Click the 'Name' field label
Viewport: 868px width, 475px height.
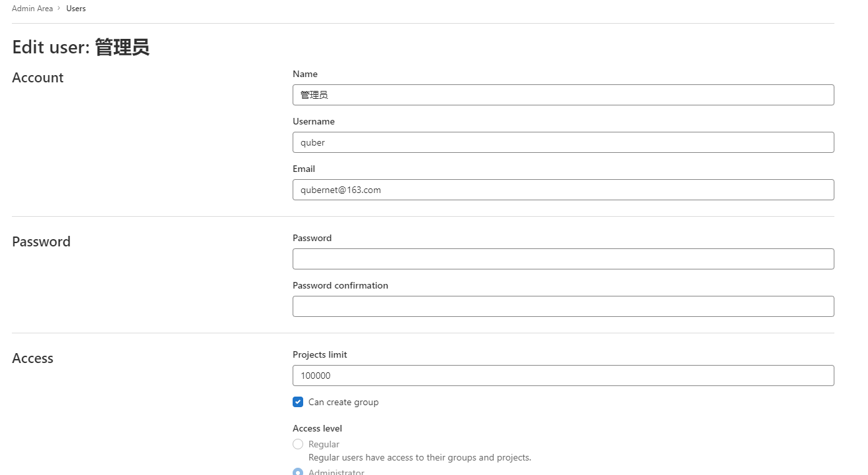tap(305, 74)
